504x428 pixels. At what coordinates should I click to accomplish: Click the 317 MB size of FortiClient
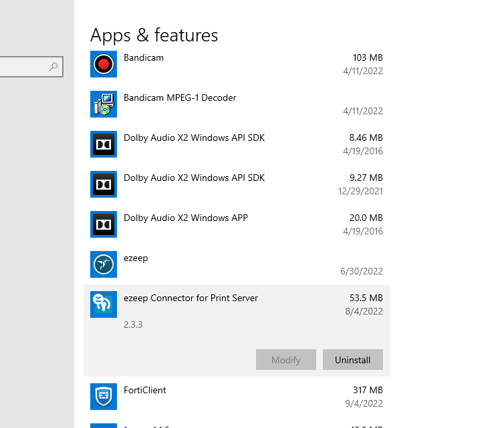coord(368,390)
